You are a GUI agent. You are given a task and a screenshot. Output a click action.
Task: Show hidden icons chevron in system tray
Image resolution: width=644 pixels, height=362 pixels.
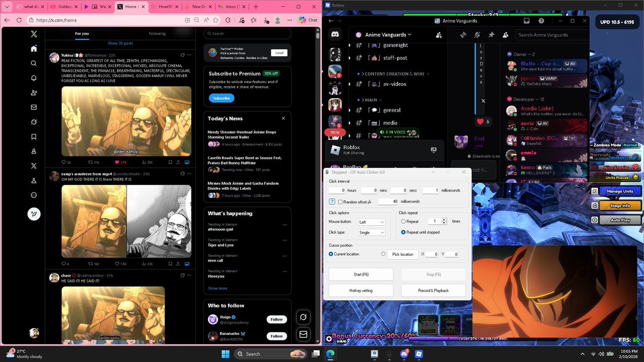click(582, 354)
